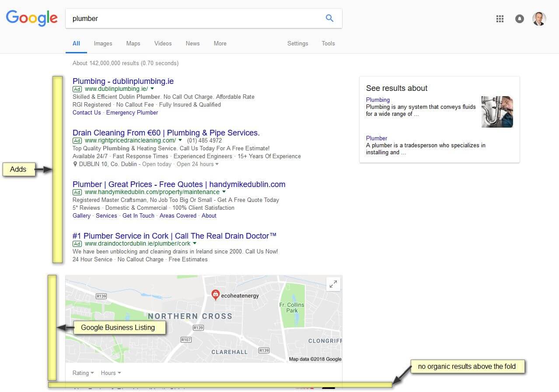
Task: Open the Services sitelink
Action: (x=106, y=215)
